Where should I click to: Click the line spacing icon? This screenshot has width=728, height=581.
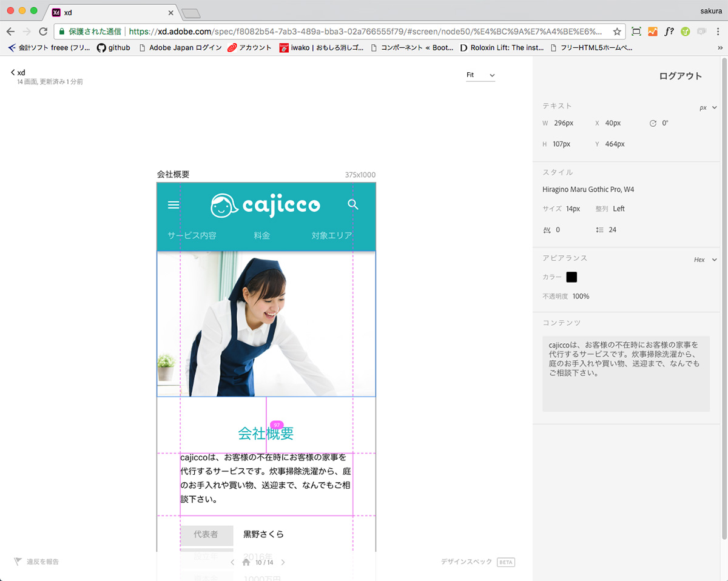pyautogui.click(x=599, y=230)
